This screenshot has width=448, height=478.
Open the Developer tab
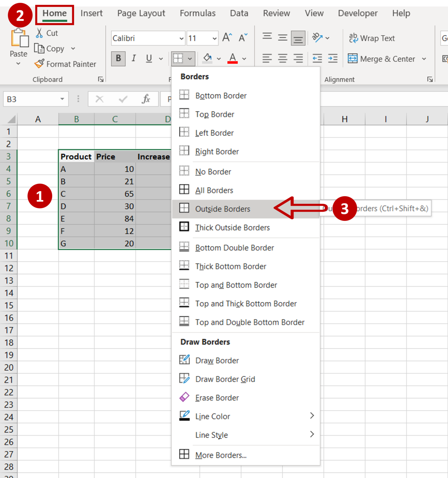point(358,13)
